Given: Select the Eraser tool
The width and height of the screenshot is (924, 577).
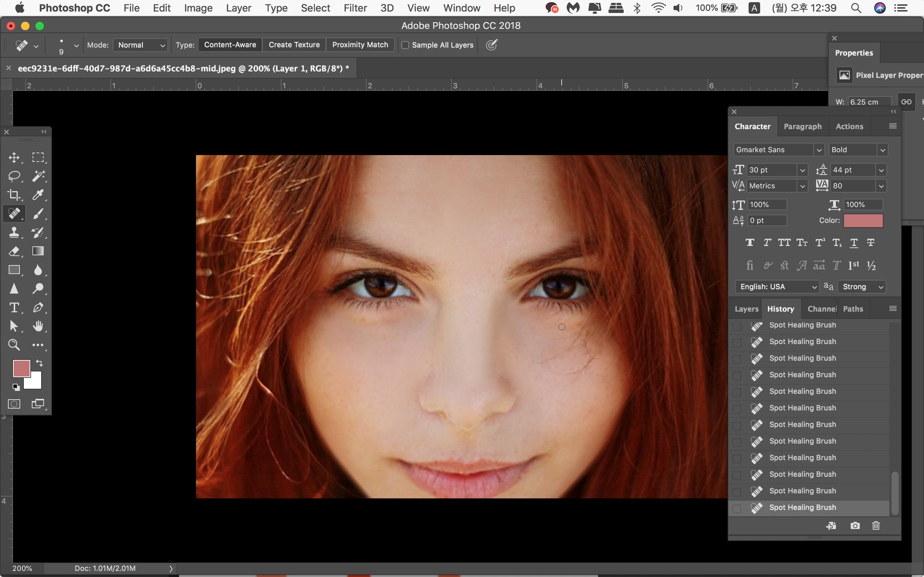Looking at the screenshot, I should [x=14, y=251].
